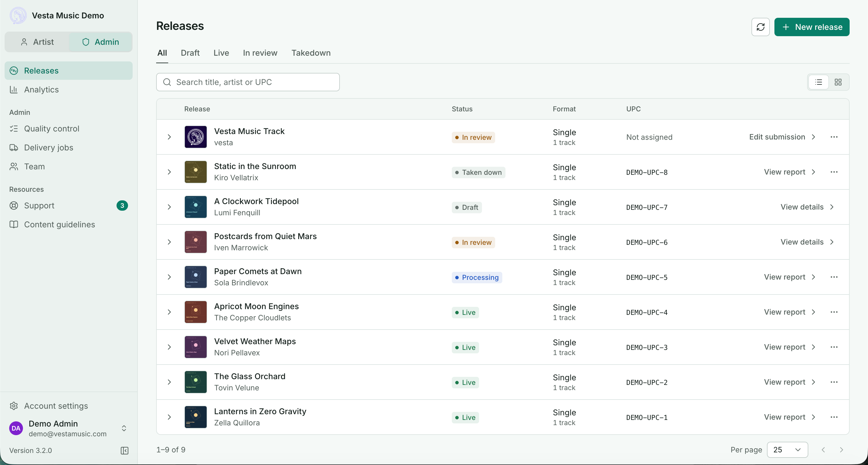The image size is (868, 465).
Task: Click Edit submission for Vesta Music Track
Action: [782, 137]
